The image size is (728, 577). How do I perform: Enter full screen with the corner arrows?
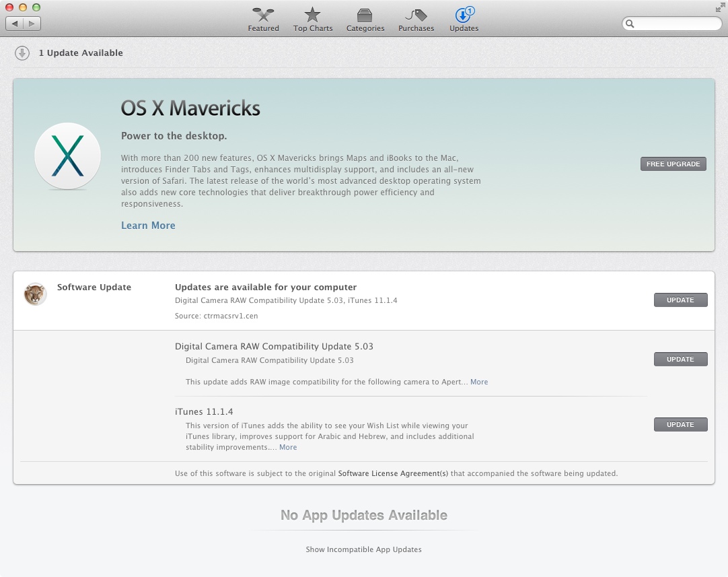pyautogui.click(x=720, y=8)
